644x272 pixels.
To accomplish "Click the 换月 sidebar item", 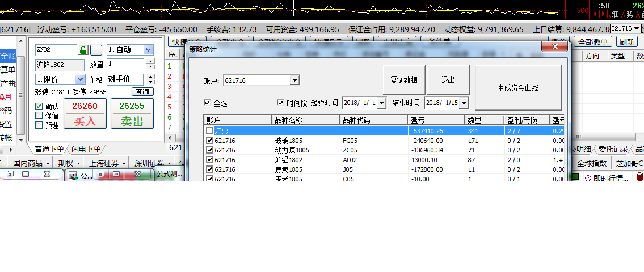I will 6,97.
